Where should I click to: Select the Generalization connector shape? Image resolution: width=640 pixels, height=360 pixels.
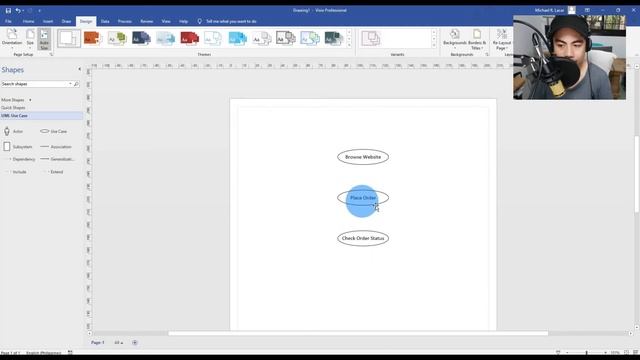[x=57, y=159]
